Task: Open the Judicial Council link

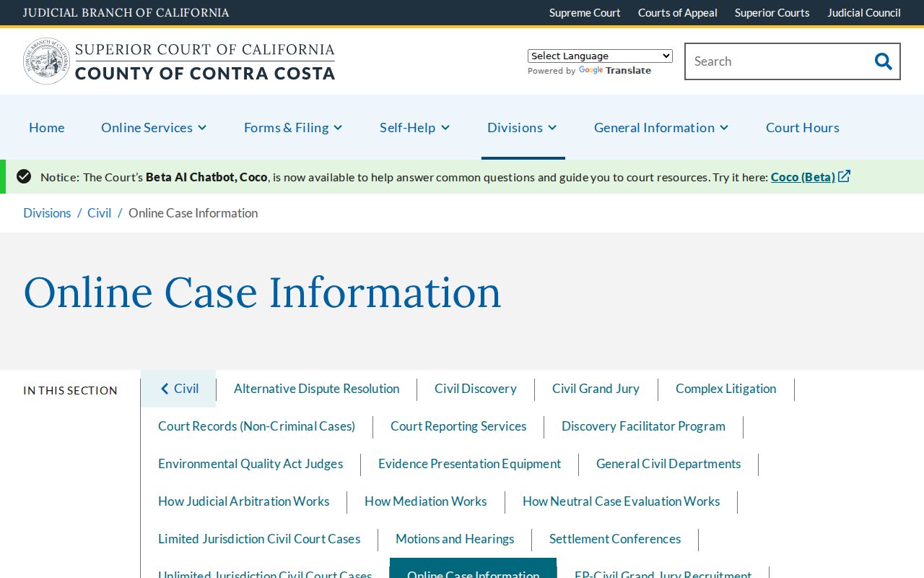Action: [x=864, y=12]
